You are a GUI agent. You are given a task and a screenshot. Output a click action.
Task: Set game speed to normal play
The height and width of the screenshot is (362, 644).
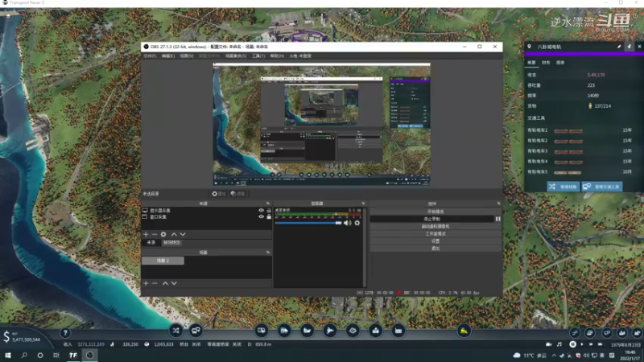click(582, 344)
